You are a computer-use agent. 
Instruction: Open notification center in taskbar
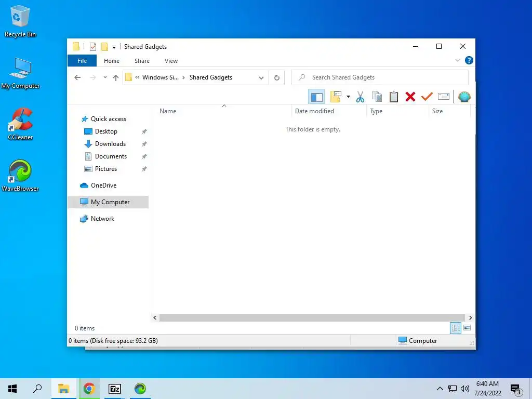pyautogui.click(x=516, y=389)
